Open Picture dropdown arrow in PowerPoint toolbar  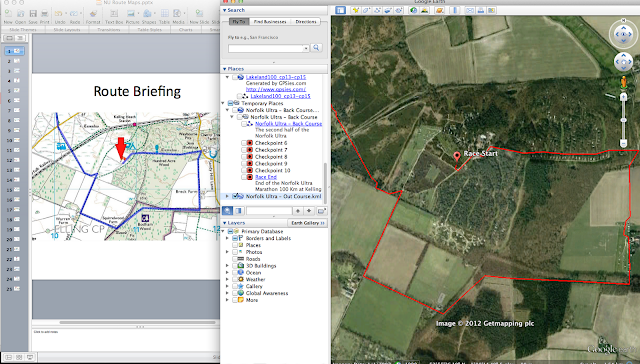pos(138,14)
